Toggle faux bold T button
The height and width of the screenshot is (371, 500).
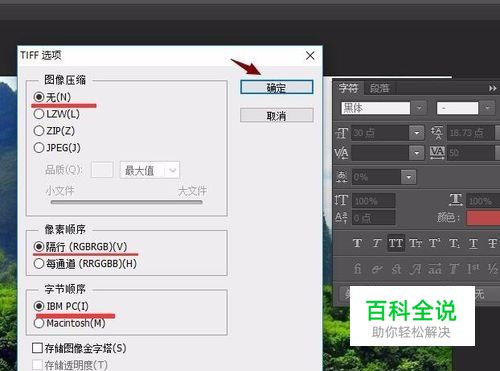pos(357,243)
